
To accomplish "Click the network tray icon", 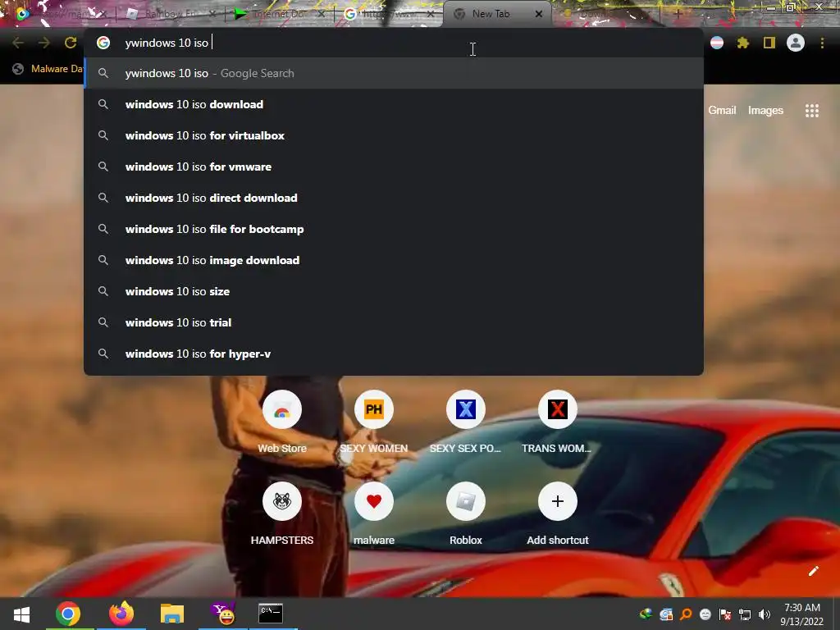I will [x=745, y=614].
